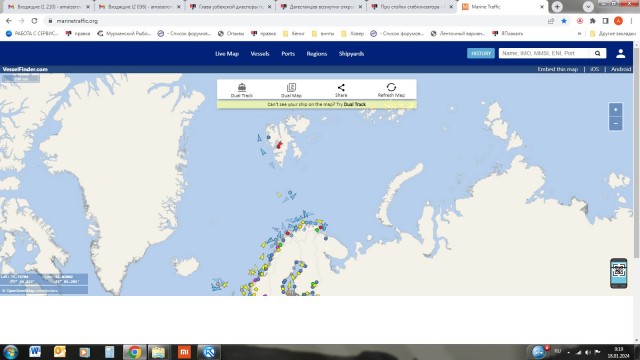Viewport: 640px width, 360px height.
Task: Open a new browser tab
Action: tap(557, 7)
